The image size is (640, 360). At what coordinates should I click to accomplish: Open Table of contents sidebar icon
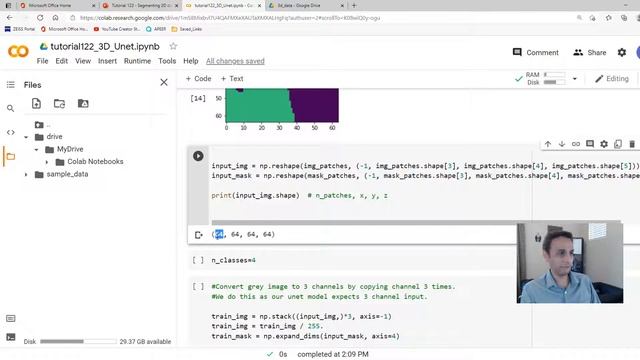(x=11, y=84)
